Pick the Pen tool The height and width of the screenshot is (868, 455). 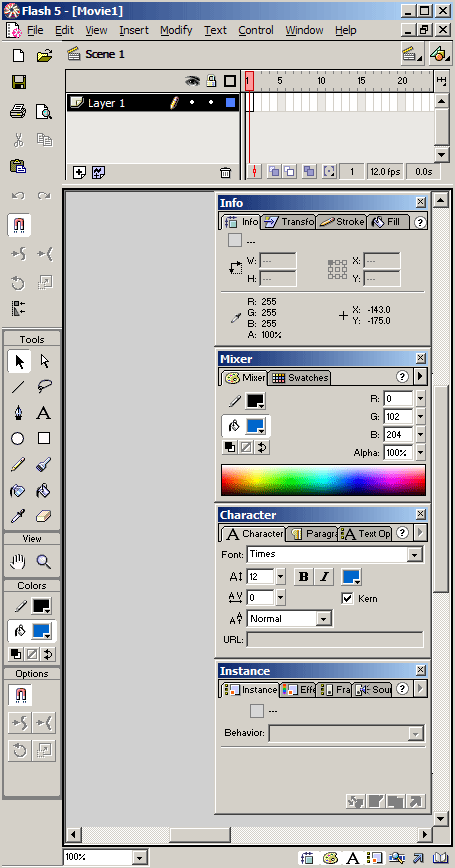pyautogui.click(x=18, y=413)
